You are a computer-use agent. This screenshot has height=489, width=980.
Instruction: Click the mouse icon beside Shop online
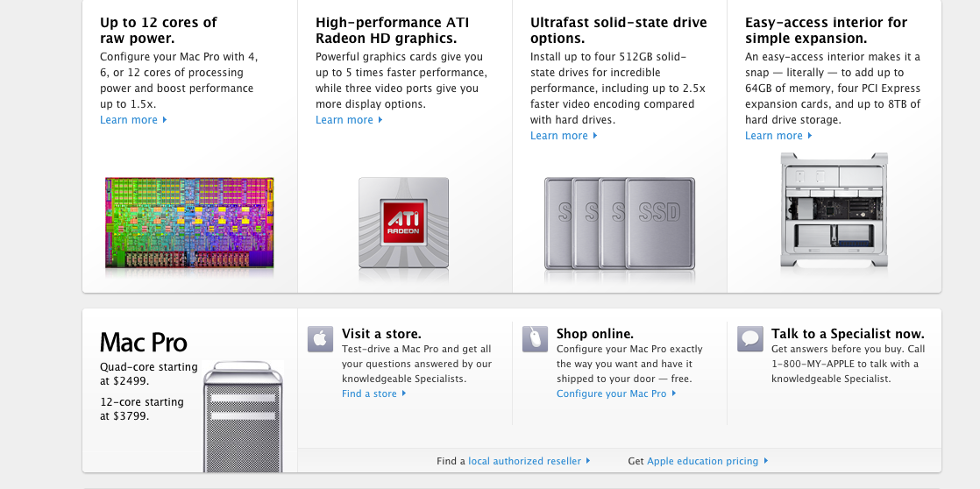(535, 339)
